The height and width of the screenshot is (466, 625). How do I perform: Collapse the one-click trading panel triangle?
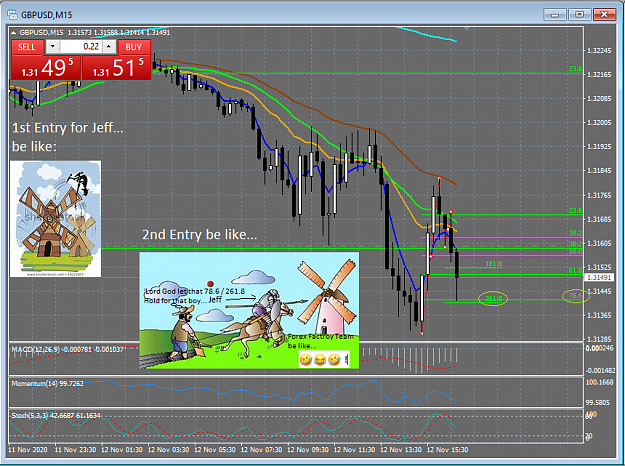[14, 33]
